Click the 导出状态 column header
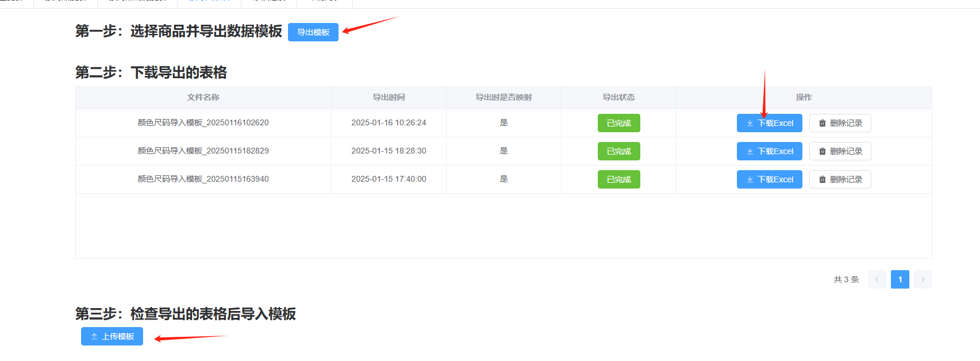Viewport: 980px width, 361px height. point(618,97)
